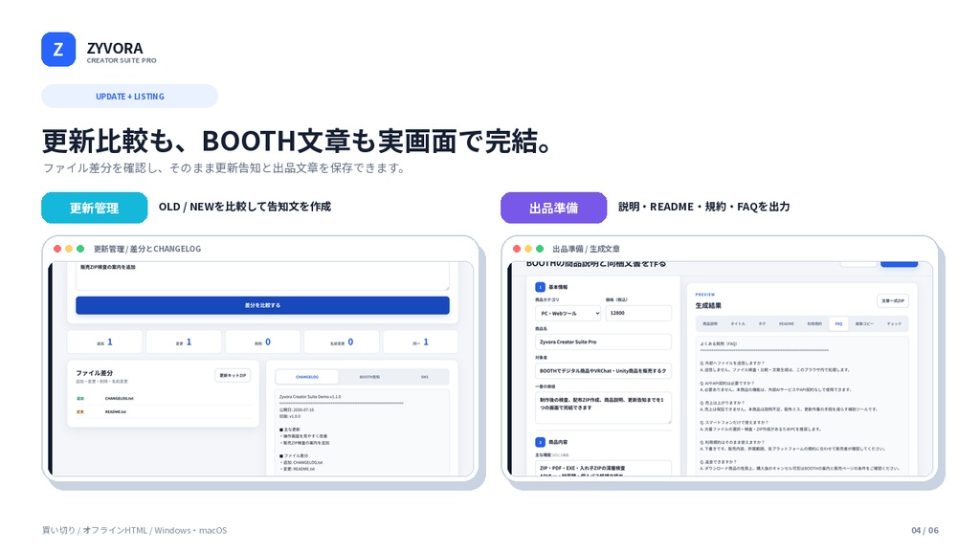This screenshot has height=551, width=980.
Task: Click FAQ question 返金できますか？
Action: (x=719, y=462)
